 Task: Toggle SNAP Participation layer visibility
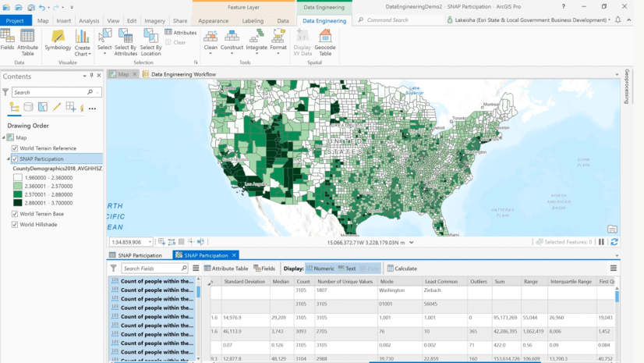15,158
